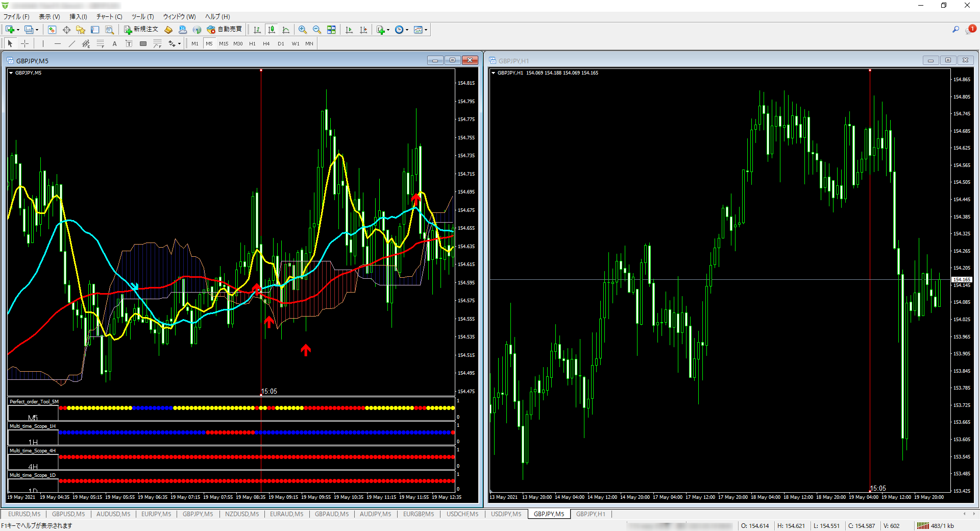The width and height of the screenshot is (980, 531).
Task: Switch to the H1 timeframe
Action: pos(252,44)
